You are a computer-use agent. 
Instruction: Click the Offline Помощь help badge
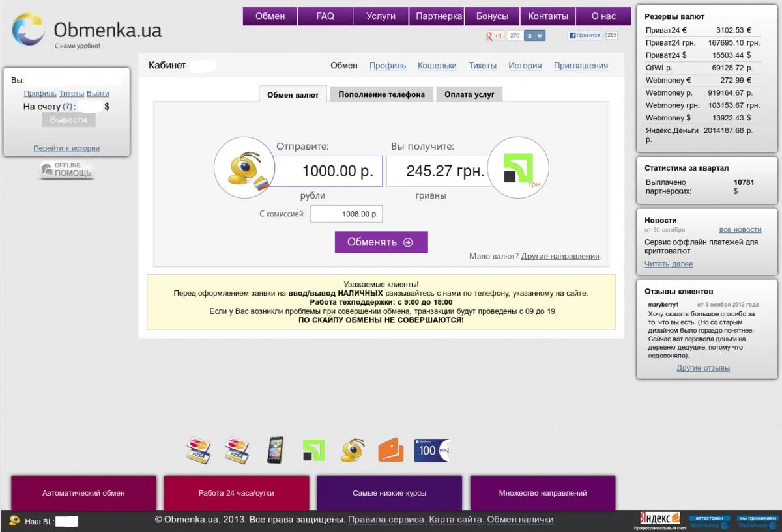[x=66, y=170]
